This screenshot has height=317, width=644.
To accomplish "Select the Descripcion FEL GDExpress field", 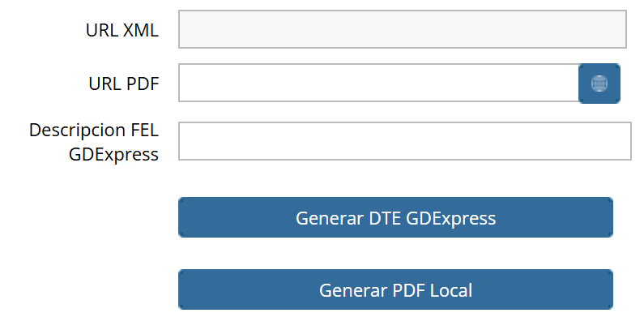I will pyautogui.click(x=404, y=141).
